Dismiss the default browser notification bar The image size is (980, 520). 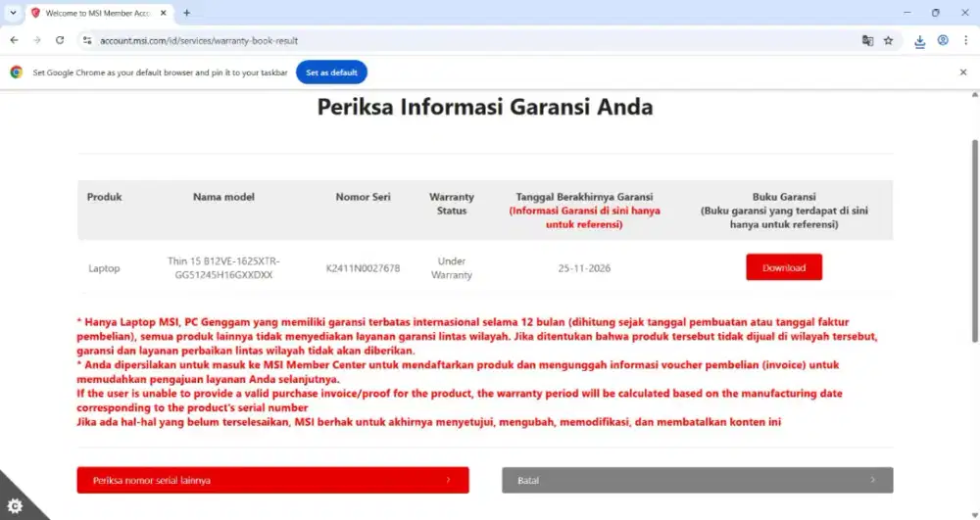pyautogui.click(x=962, y=72)
